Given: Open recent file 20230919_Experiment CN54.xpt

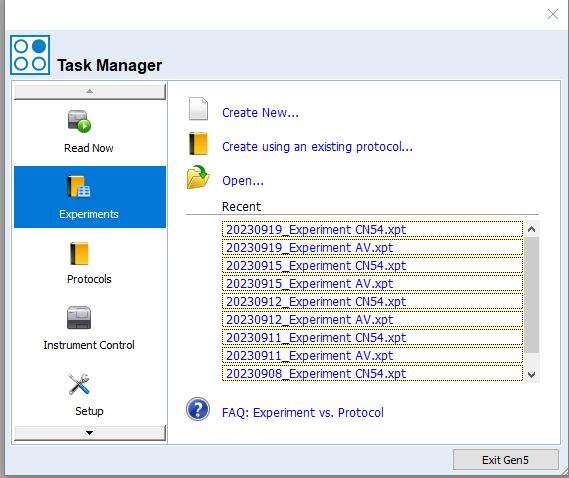Looking at the screenshot, I should click(372, 229).
